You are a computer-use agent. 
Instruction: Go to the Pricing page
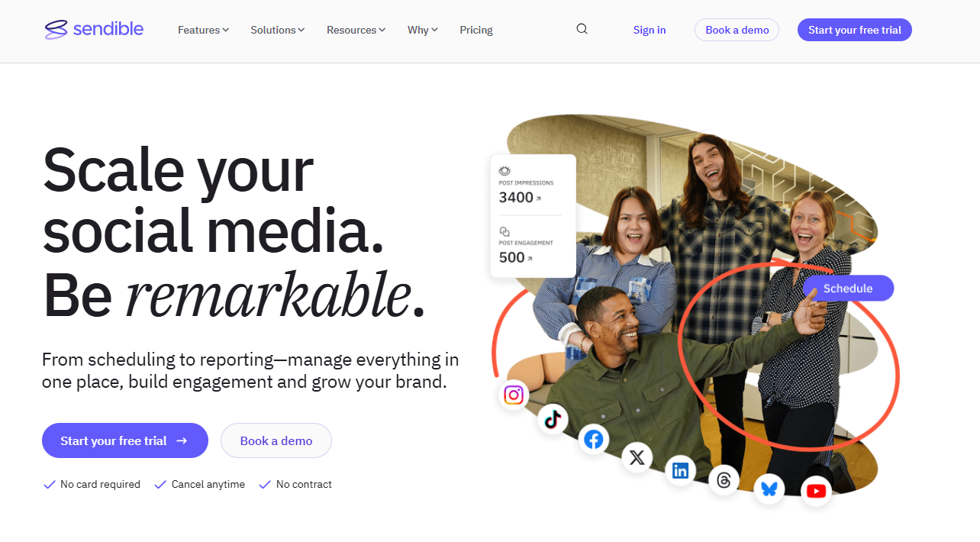point(476,30)
